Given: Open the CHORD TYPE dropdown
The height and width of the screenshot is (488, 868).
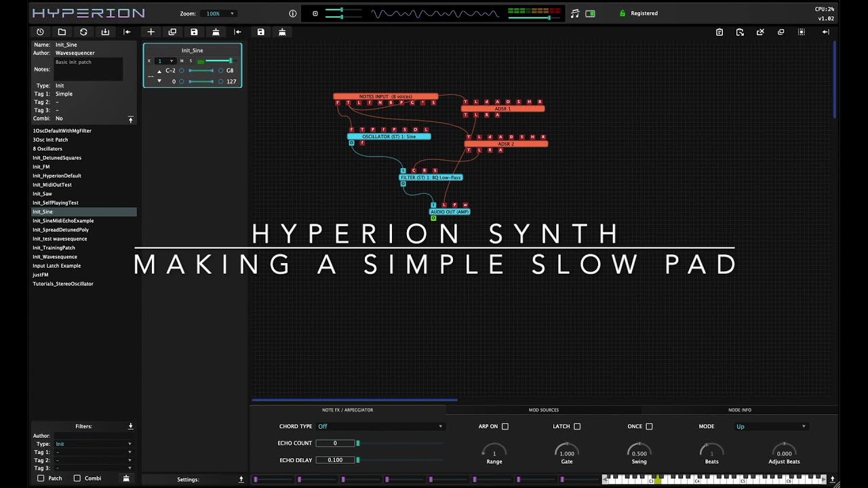Looking at the screenshot, I should tap(380, 426).
